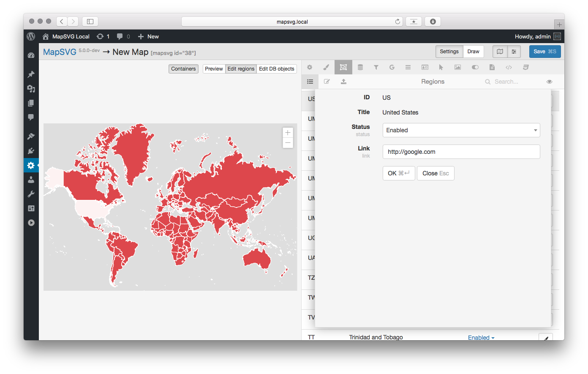Click the Safari sidebar toggle button
This screenshot has height=374, width=588.
pyautogui.click(x=90, y=21)
